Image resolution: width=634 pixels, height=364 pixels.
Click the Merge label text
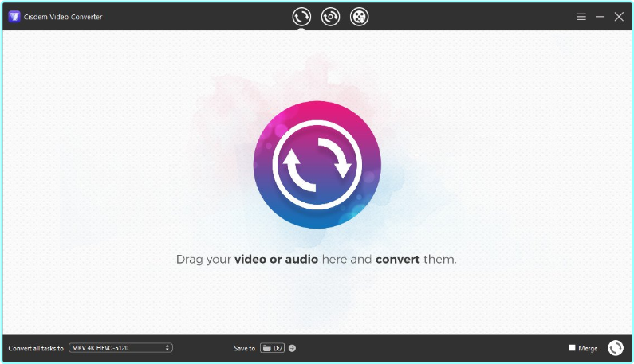[588, 348]
